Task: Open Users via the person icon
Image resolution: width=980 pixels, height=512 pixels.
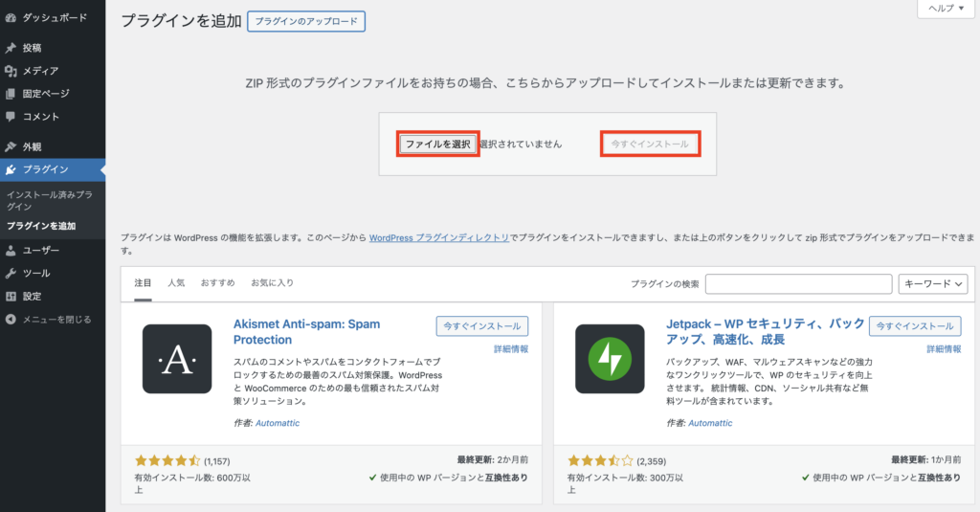Action: tap(11, 251)
